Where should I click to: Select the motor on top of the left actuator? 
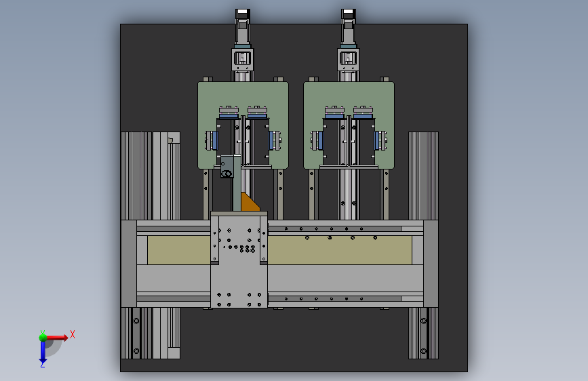[x=243, y=27]
